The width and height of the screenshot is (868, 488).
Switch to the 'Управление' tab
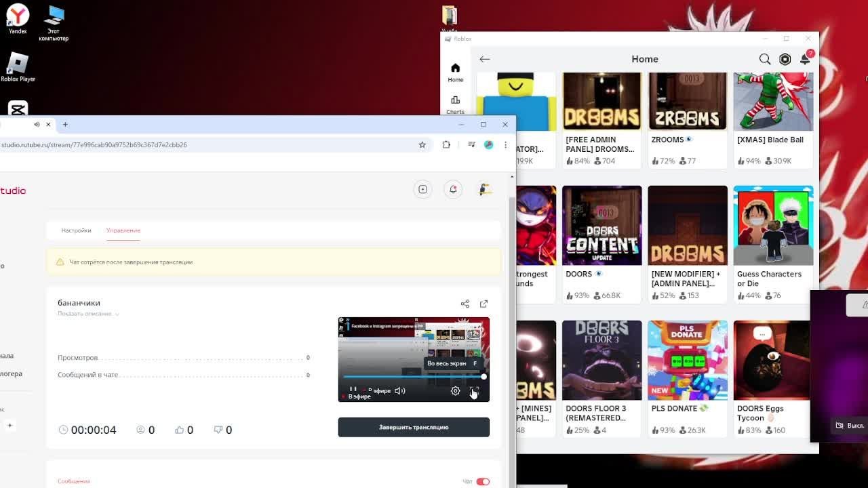(x=123, y=230)
